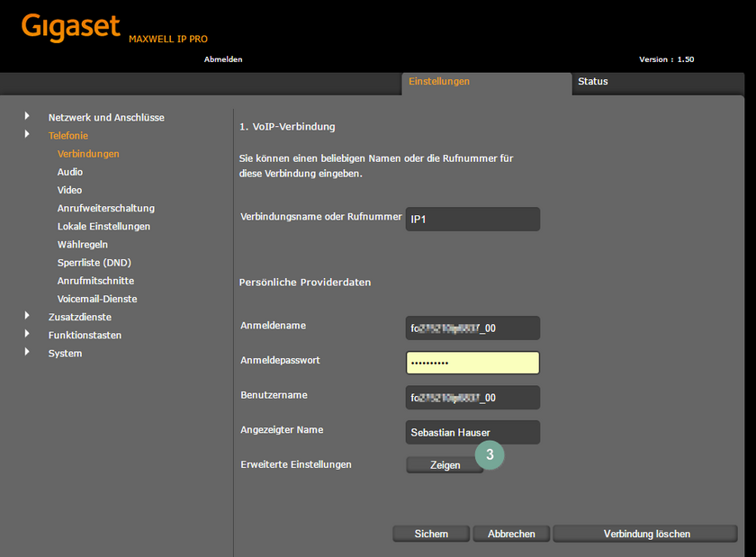Viewport: 756px width, 557px height.
Task: Click the Verbindungsname oder Rufnummer field
Action: pyautogui.click(x=472, y=219)
